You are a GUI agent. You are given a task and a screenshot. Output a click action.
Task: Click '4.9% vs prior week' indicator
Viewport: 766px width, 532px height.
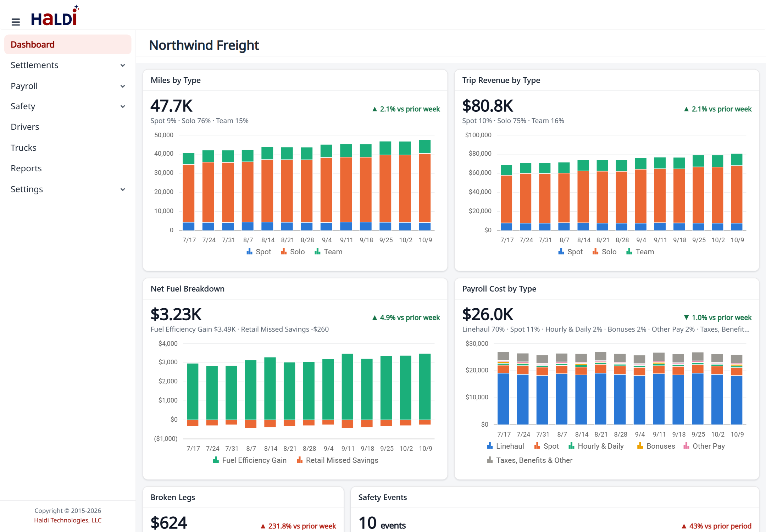(406, 318)
